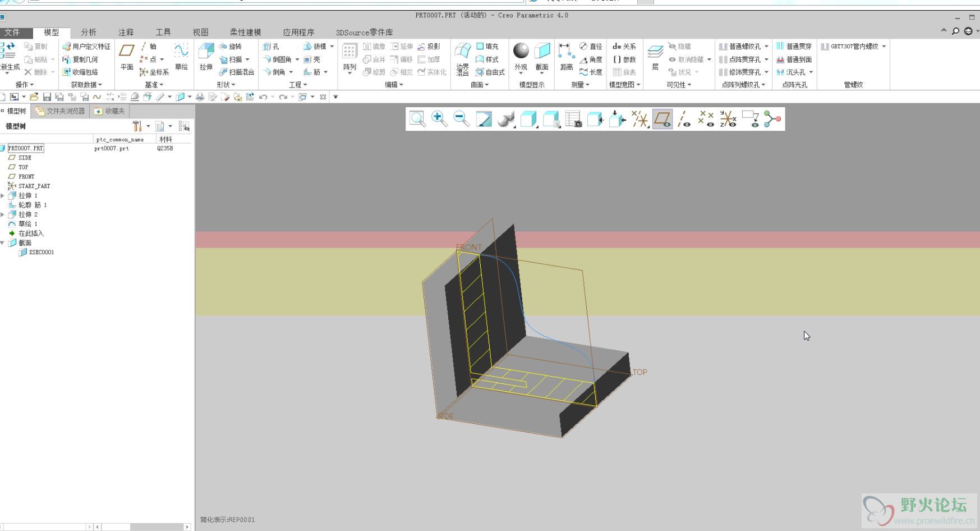Click the 关系 relations button
The width and height of the screenshot is (980, 531).
coord(624,47)
